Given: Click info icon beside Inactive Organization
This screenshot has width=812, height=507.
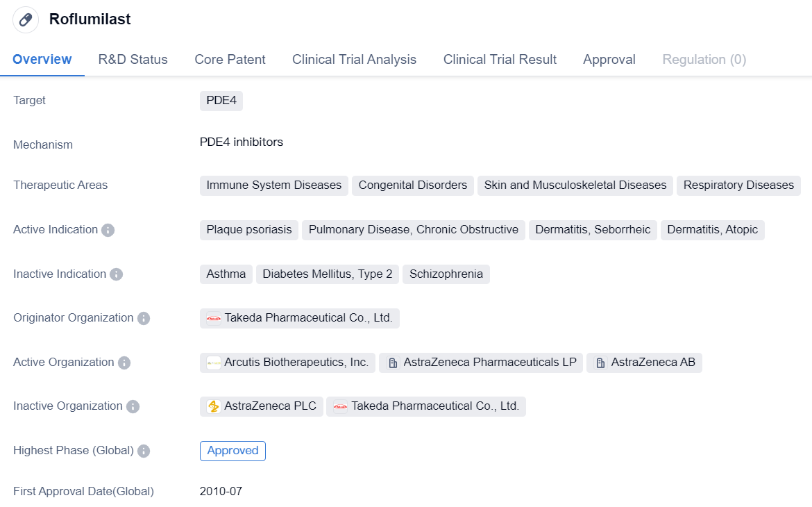Looking at the screenshot, I should point(133,406).
